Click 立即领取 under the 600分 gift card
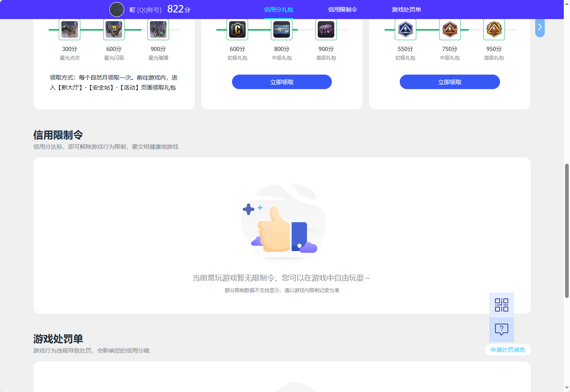The height and width of the screenshot is (392, 570). coord(282,82)
